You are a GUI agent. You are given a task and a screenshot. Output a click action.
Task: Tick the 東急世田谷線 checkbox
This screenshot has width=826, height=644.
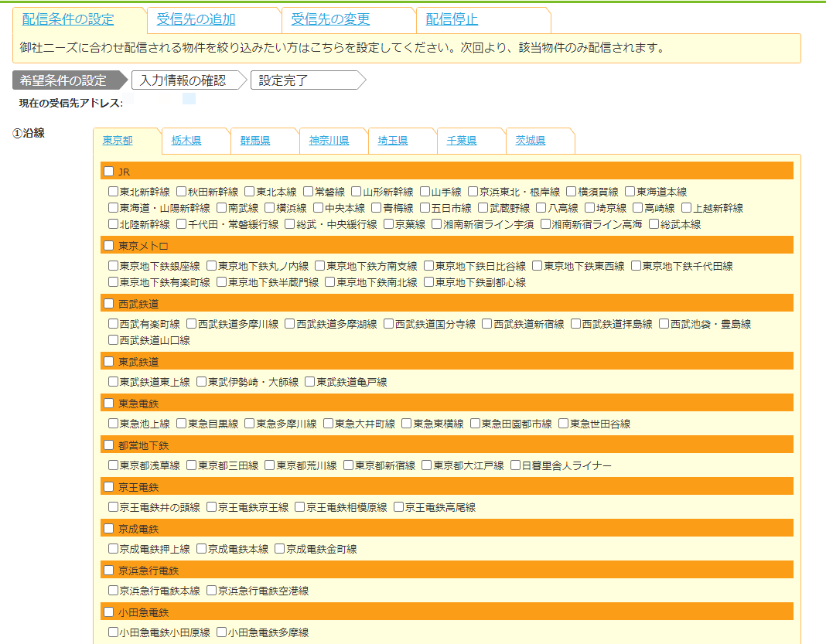tap(564, 424)
